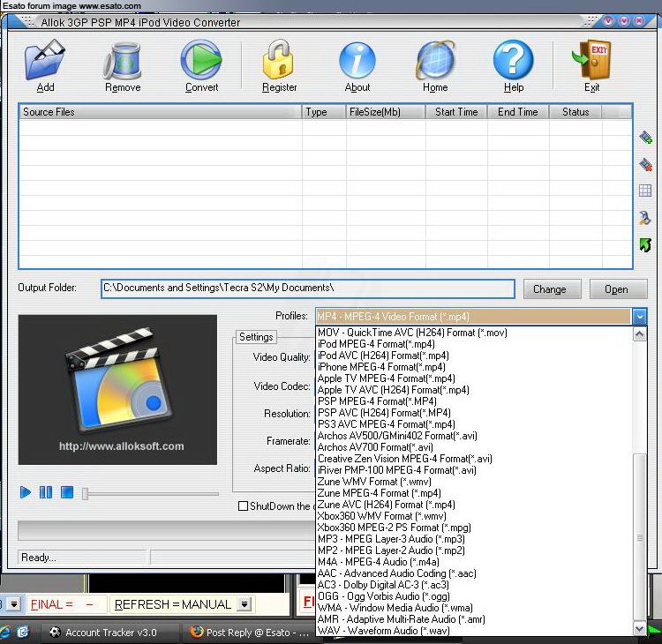Click the Exit door icon
The width and height of the screenshot is (662, 644).
(592, 60)
